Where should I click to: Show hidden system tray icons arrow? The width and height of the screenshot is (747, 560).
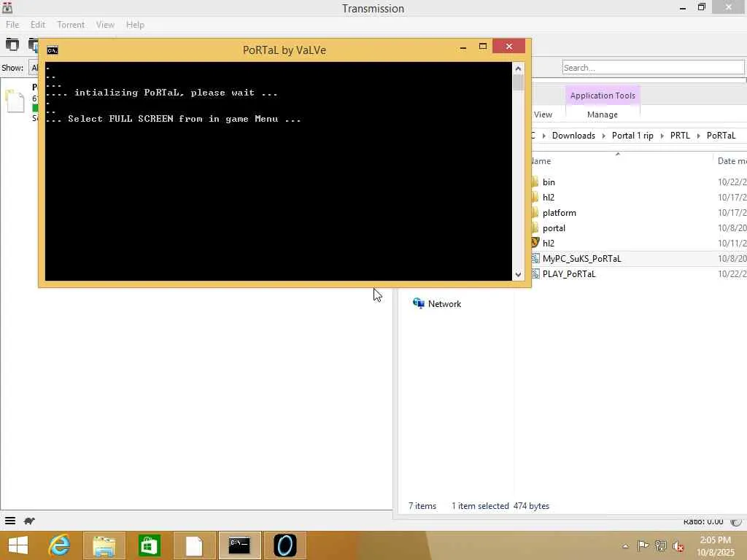[625, 546]
